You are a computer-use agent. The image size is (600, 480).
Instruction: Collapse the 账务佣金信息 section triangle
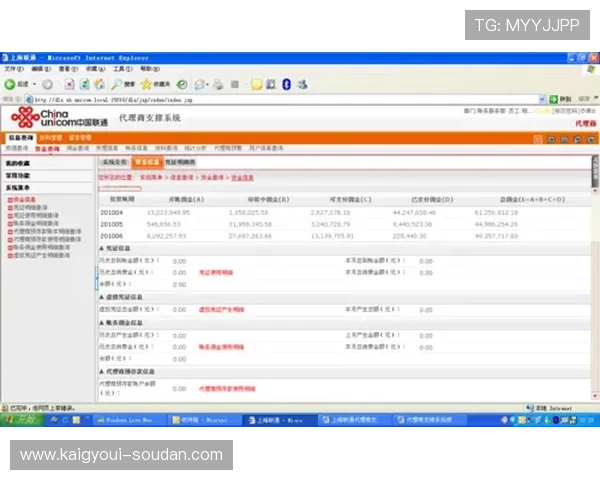(101, 322)
